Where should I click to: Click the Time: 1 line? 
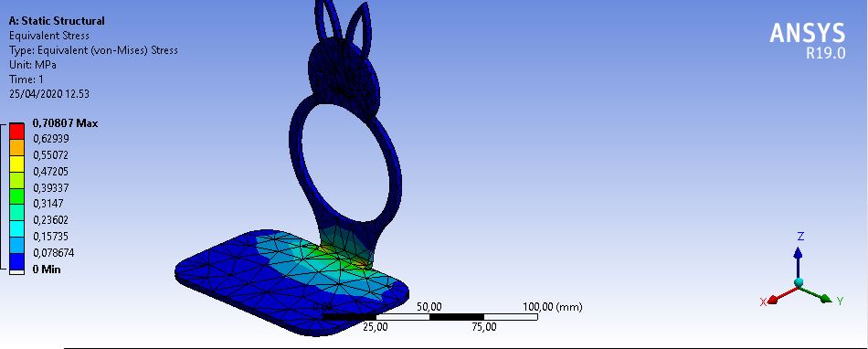pos(26,79)
